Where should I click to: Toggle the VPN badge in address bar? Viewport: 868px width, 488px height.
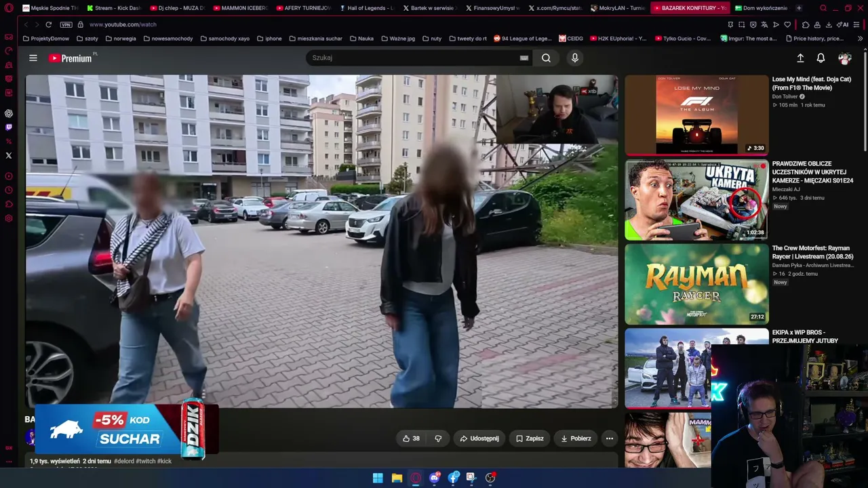(66, 24)
